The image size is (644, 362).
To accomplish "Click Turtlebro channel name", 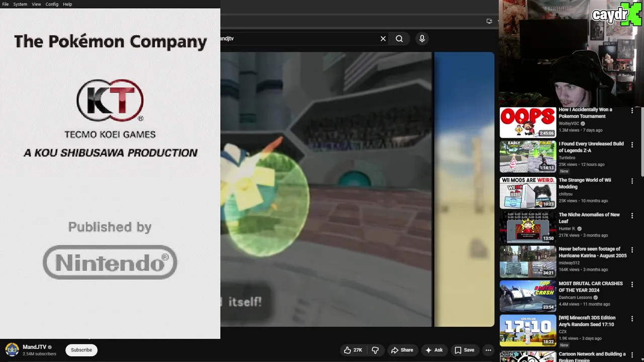I will pos(567,158).
